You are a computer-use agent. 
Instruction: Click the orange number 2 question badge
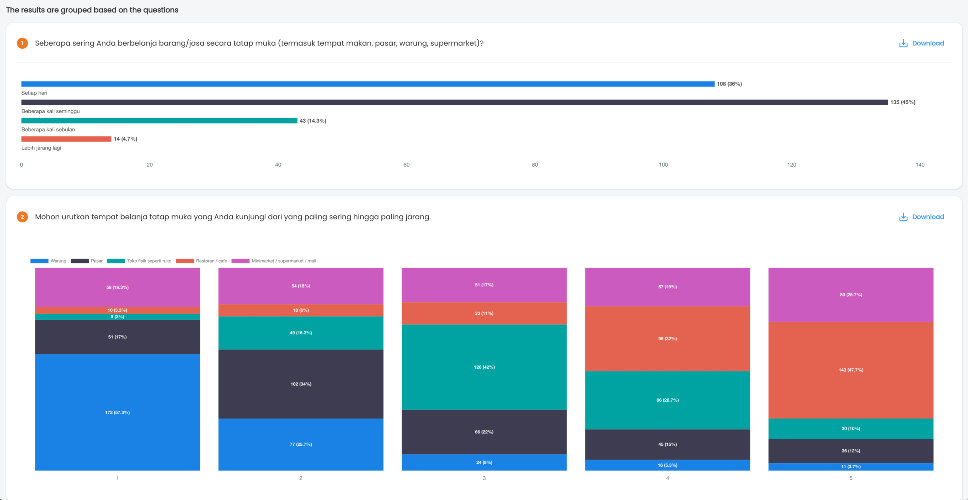point(23,217)
